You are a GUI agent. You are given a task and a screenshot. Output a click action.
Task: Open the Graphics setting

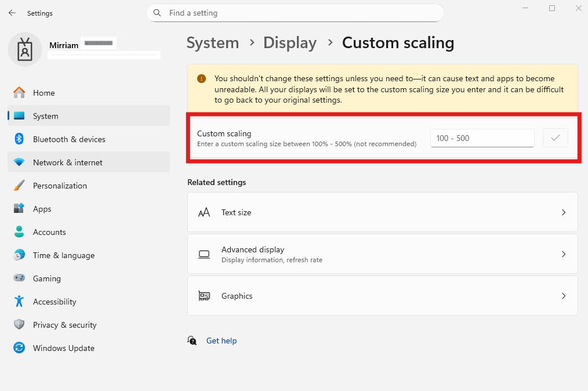pos(383,296)
